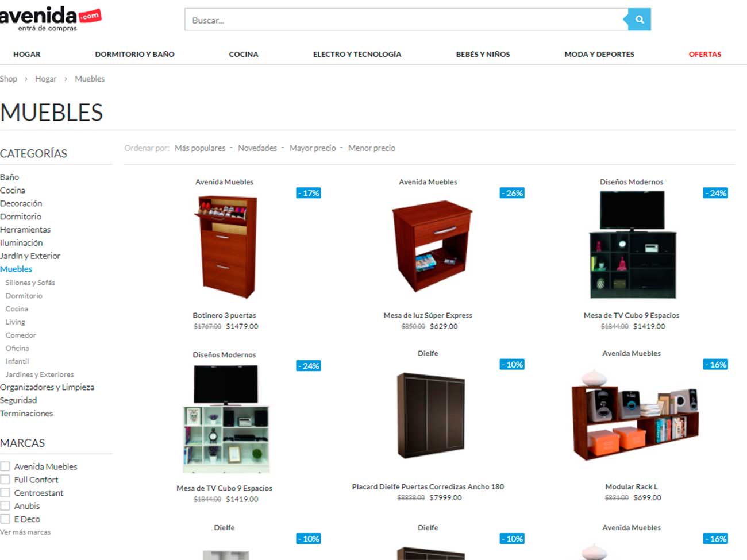
Task: Open the Cocina subcategory under Muebles
Action: [17, 309]
